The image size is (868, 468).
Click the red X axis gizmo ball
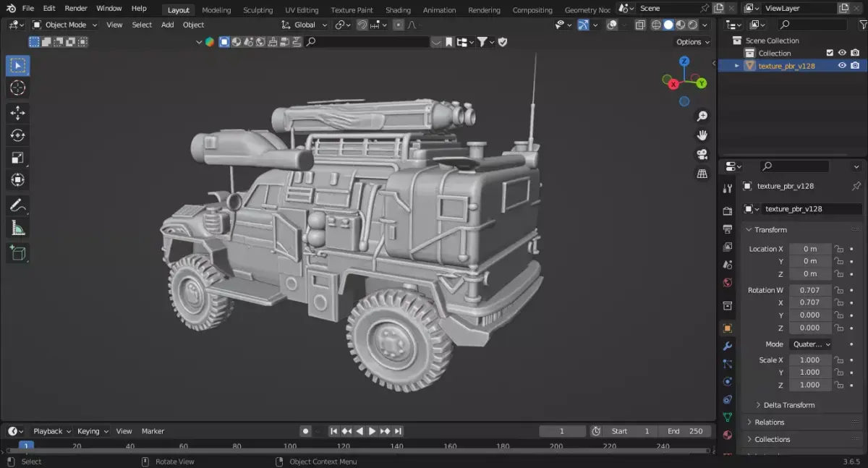(x=673, y=84)
